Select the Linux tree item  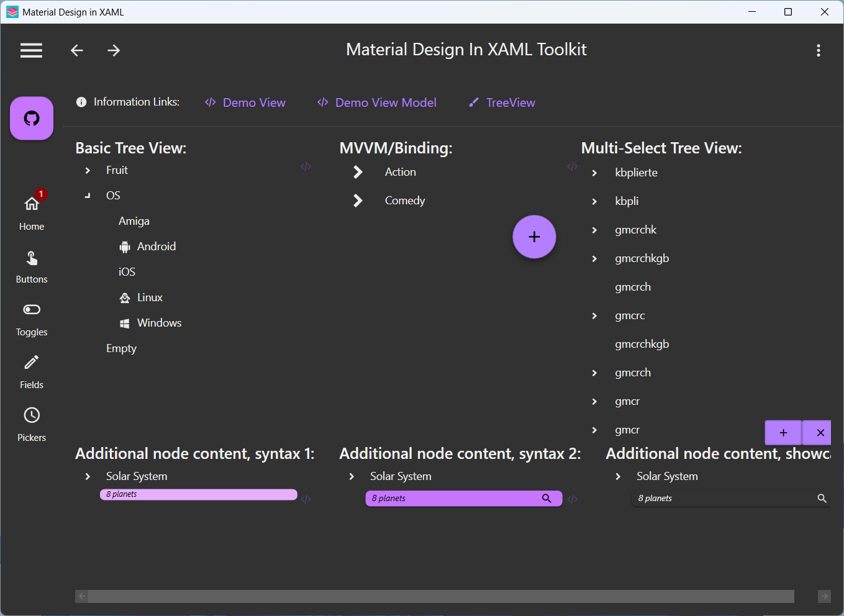(141, 297)
